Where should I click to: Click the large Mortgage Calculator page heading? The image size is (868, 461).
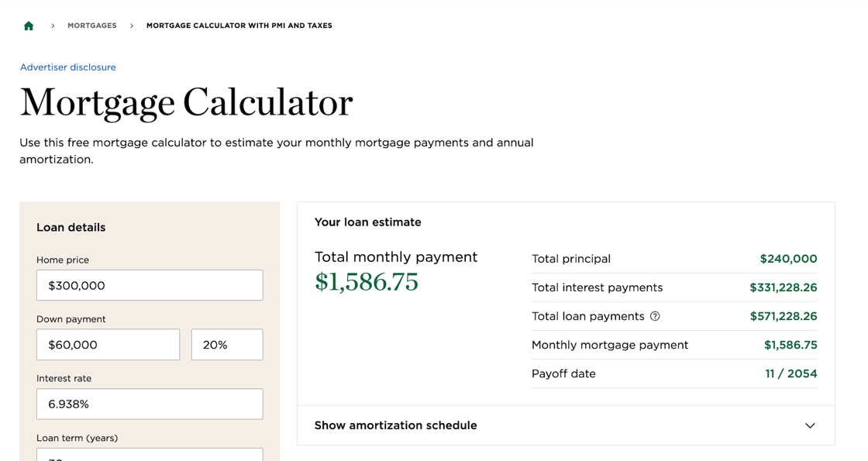pyautogui.click(x=186, y=102)
